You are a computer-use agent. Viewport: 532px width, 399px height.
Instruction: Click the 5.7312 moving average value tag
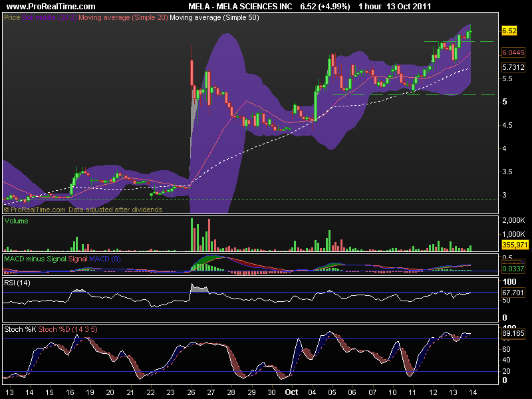point(513,67)
